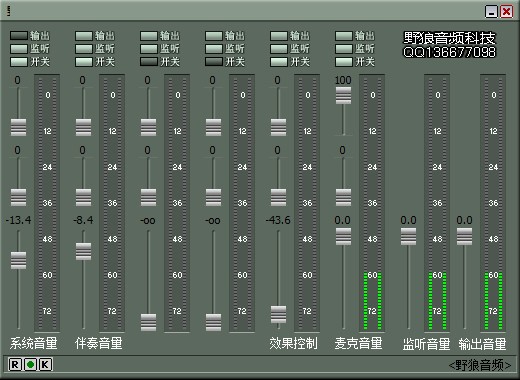Toggle 输出 for the 系统音量 channel

pyautogui.click(x=19, y=36)
